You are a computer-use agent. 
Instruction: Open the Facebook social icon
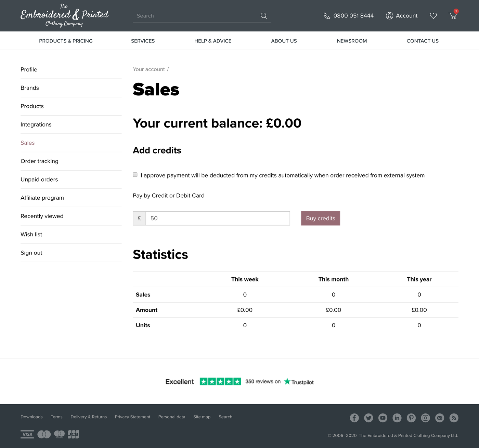click(354, 418)
